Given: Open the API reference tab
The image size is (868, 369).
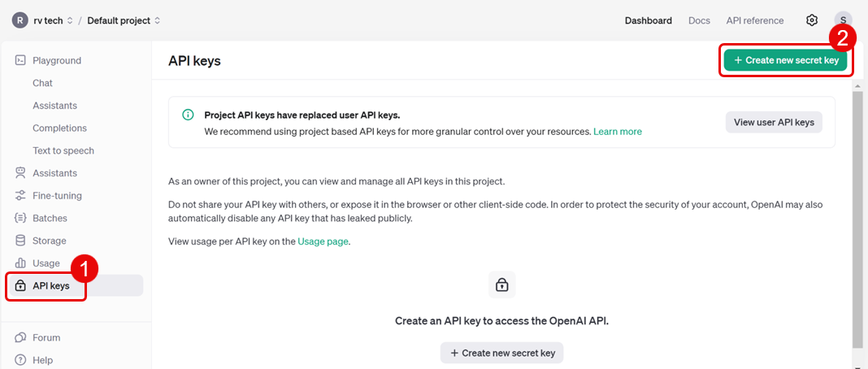Looking at the screenshot, I should click(755, 20).
